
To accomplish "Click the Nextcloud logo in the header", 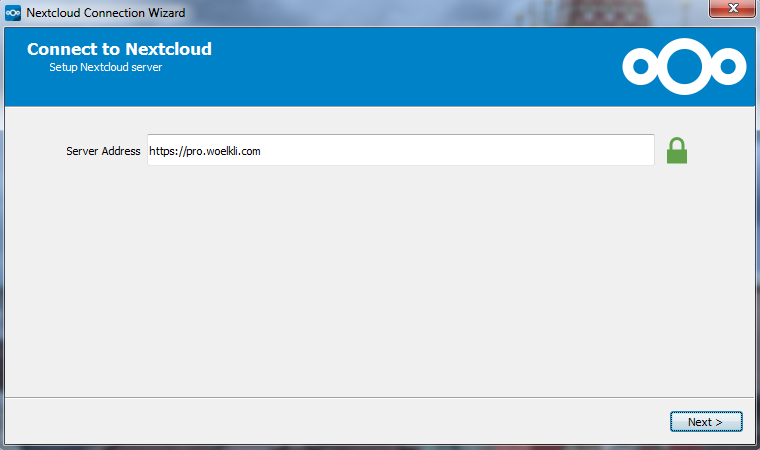I will coord(684,66).
